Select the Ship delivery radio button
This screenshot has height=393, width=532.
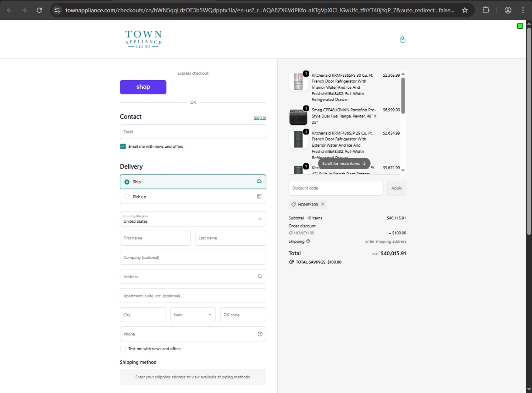pyautogui.click(x=127, y=182)
